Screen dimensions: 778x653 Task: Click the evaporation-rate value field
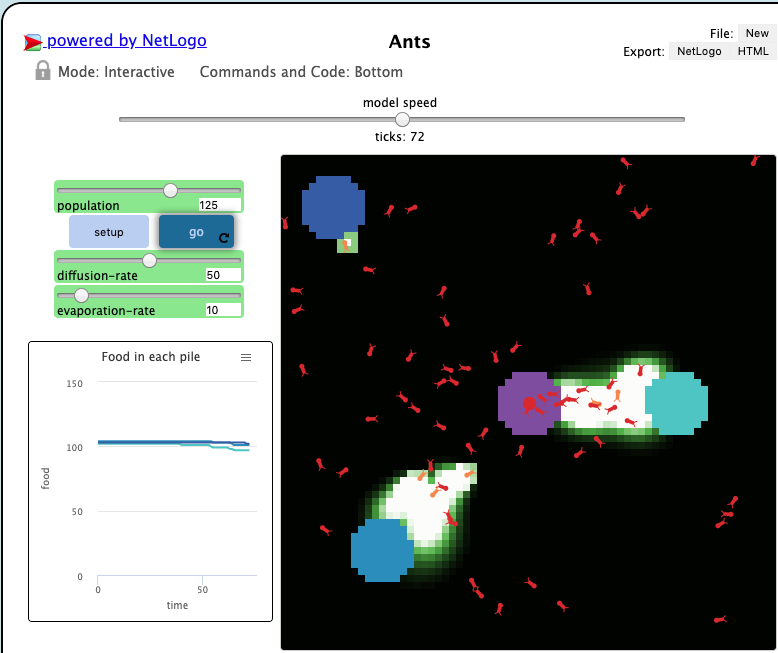coord(222,310)
